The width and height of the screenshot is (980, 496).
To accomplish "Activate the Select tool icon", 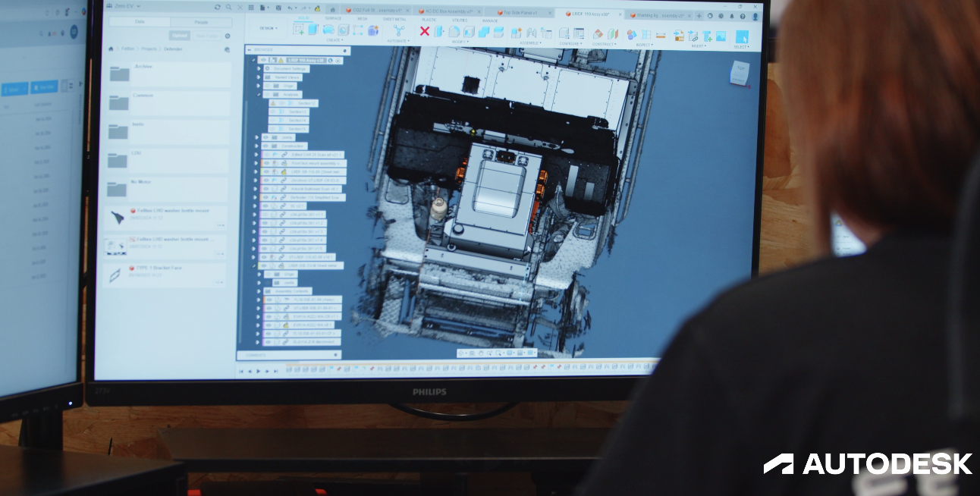I will [x=742, y=36].
